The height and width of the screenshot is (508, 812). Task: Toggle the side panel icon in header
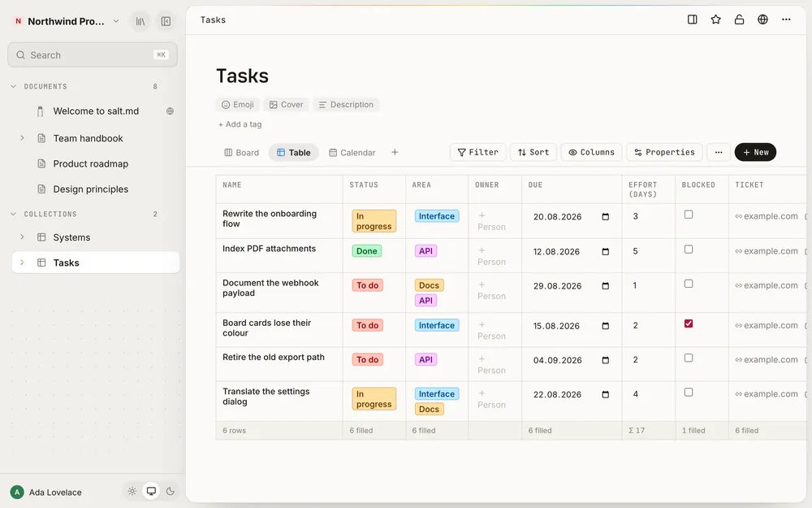pos(692,20)
